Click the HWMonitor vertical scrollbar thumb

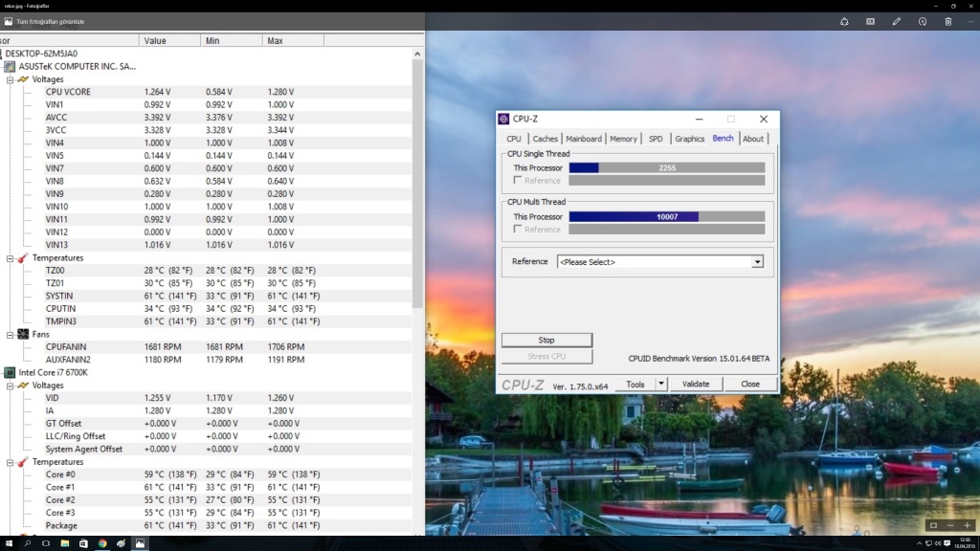coord(417,184)
